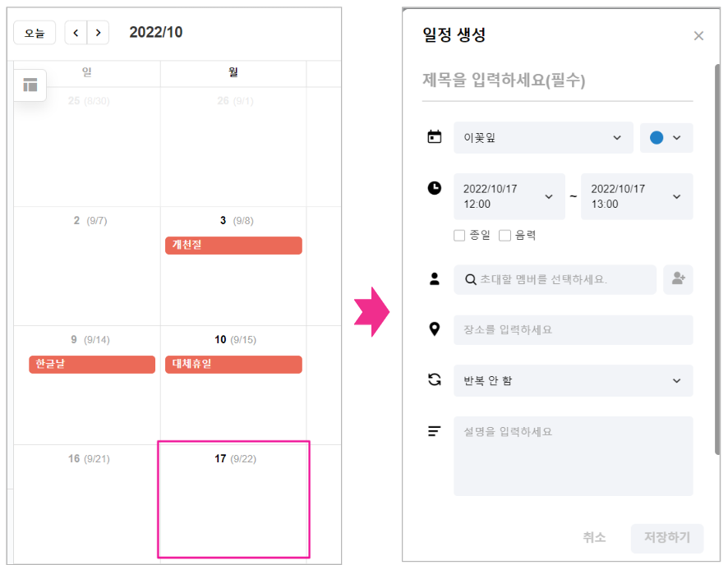Screen dimensions: 728x565
Task: Click the calendar layout toggle icon
Action: click(x=30, y=85)
